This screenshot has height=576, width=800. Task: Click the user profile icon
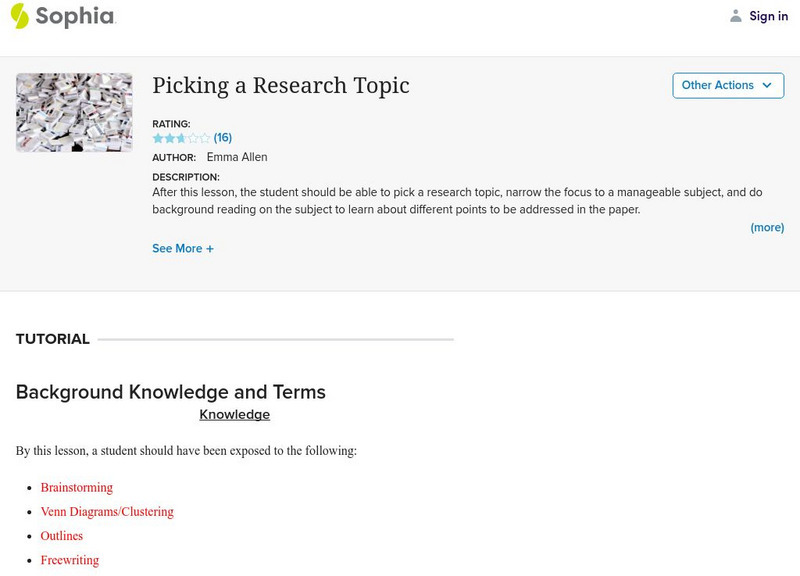[x=736, y=16]
